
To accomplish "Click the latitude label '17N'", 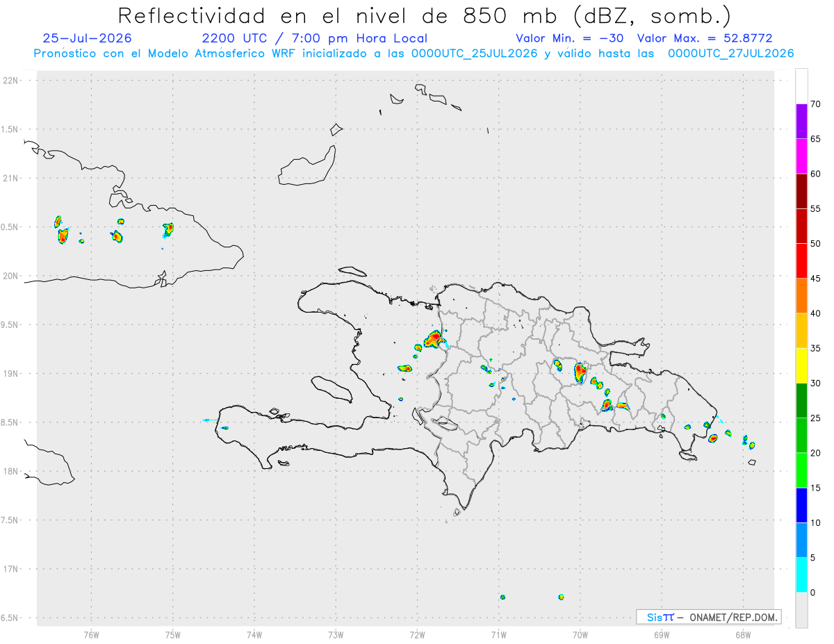I will click(11, 569).
